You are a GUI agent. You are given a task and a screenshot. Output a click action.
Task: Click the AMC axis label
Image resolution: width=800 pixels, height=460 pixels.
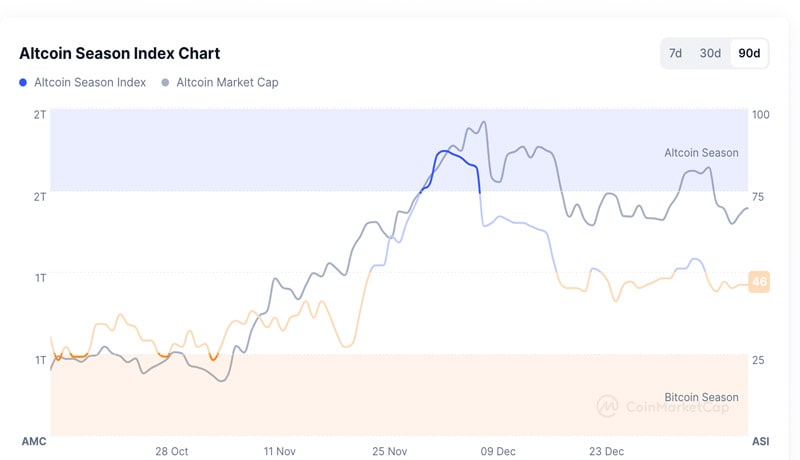pos(34,441)
